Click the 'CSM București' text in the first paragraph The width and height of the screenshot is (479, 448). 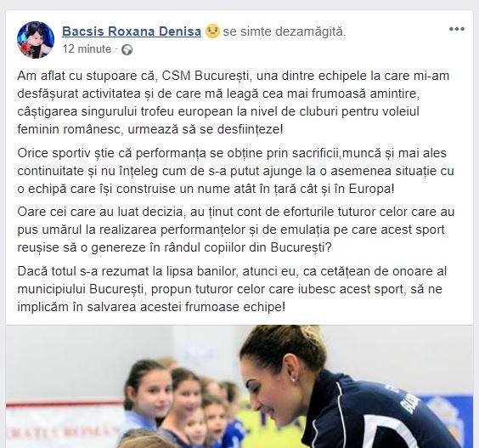(x=206, y=76)
